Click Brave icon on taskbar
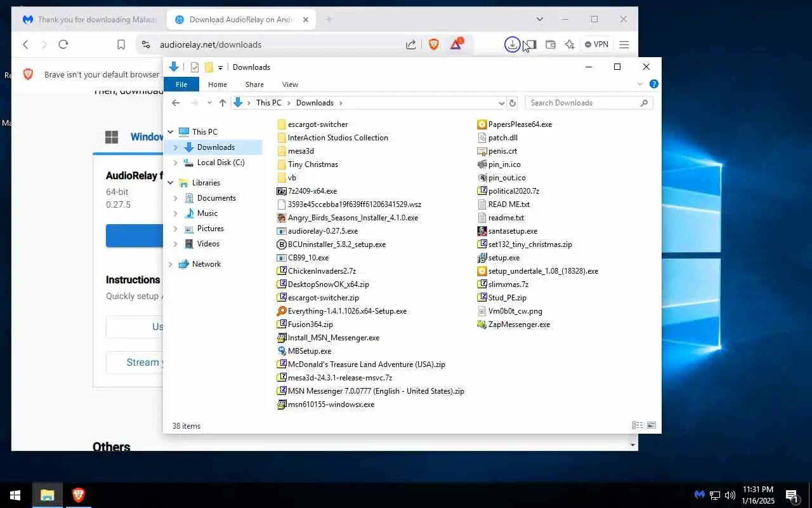 78,495
